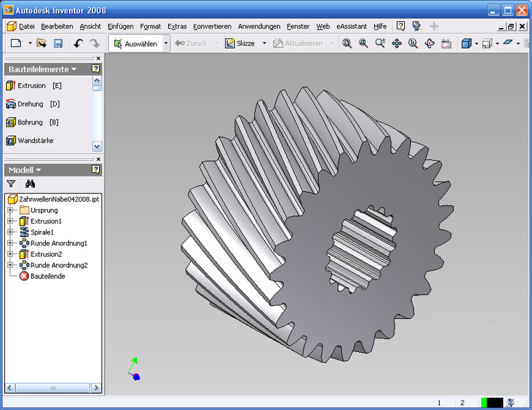The width and height of the screenshot is (532, 410).
Task: Open the Modell panel header dropdown
Action: pyautogui.click(x=39, y=170)
